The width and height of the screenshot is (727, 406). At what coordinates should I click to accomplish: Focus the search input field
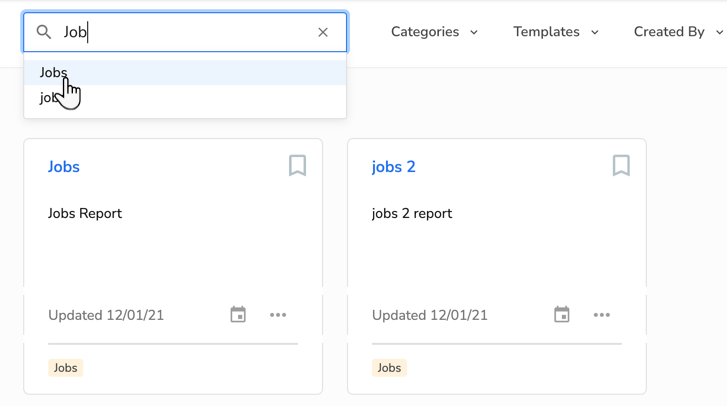click(190, 32)
